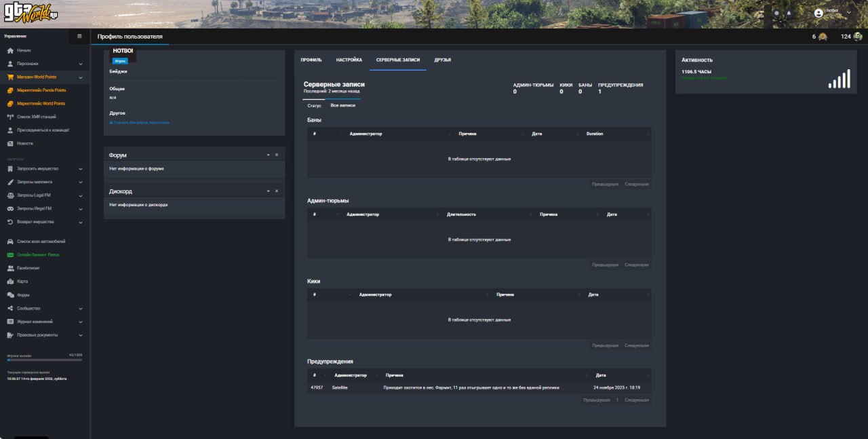This screenshot has height=439, width=868.
Task: Select the Все записи sub-tab
Action: click(342, 105)
